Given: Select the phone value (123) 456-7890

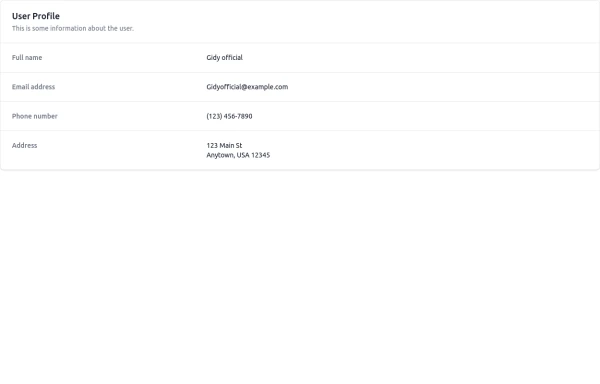Looking at the screenshot, I should pyautogui.click(x=229, y=116).
